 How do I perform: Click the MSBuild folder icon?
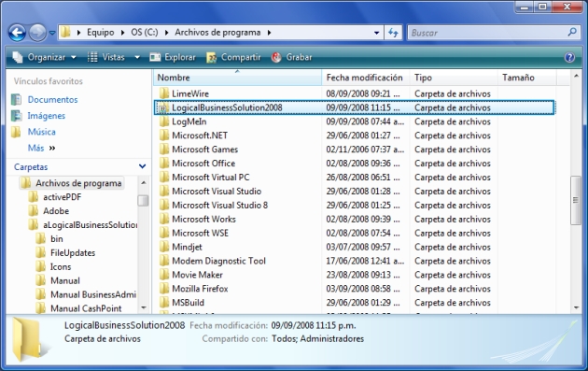164,302
